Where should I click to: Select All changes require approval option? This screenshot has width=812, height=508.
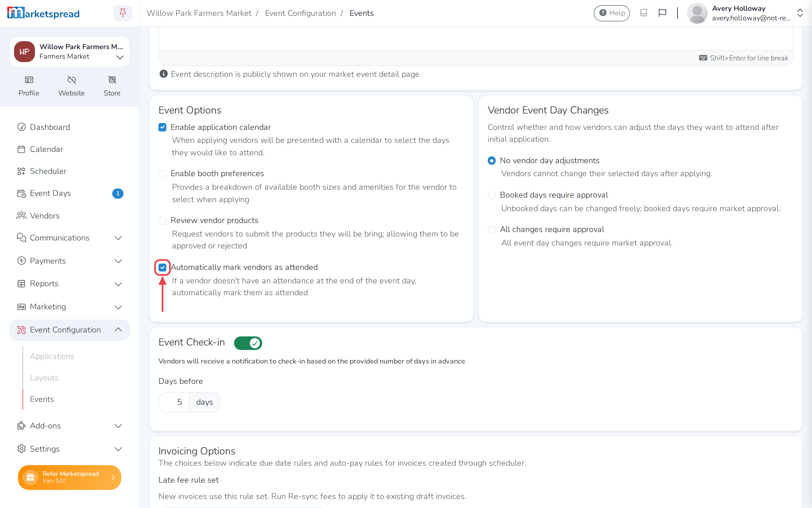[491, 229]
